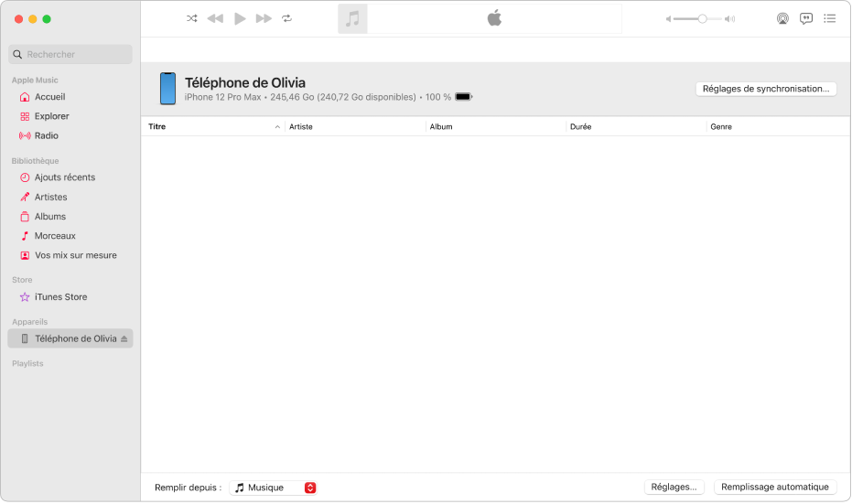This screenshot has width=852, height=504.
Task: Open the Up Next queue list
Action: pos(830,19)
